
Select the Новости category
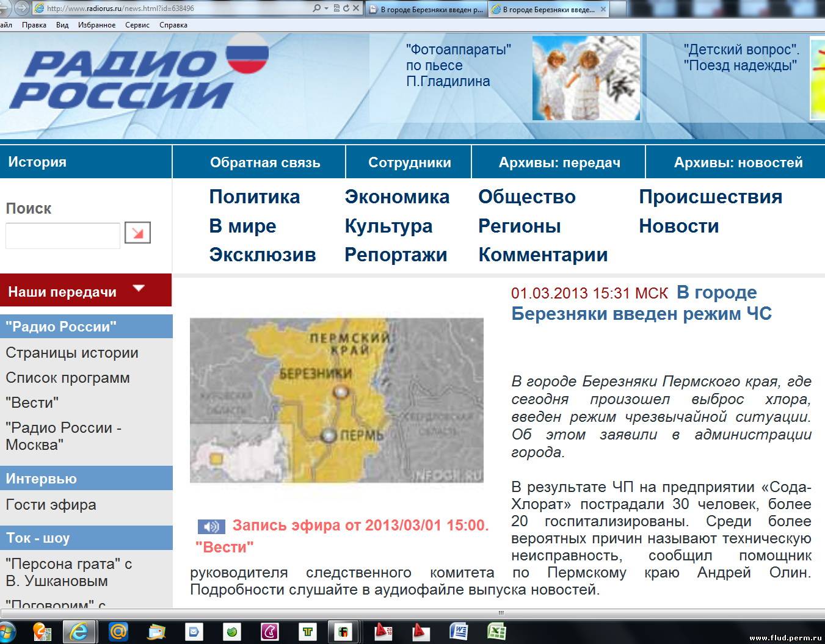click(678, 226)
